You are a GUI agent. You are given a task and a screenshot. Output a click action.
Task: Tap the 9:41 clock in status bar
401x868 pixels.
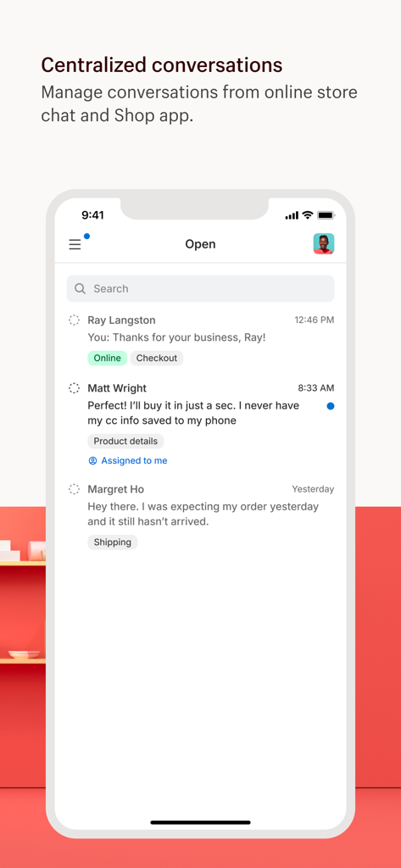point(92,214)
